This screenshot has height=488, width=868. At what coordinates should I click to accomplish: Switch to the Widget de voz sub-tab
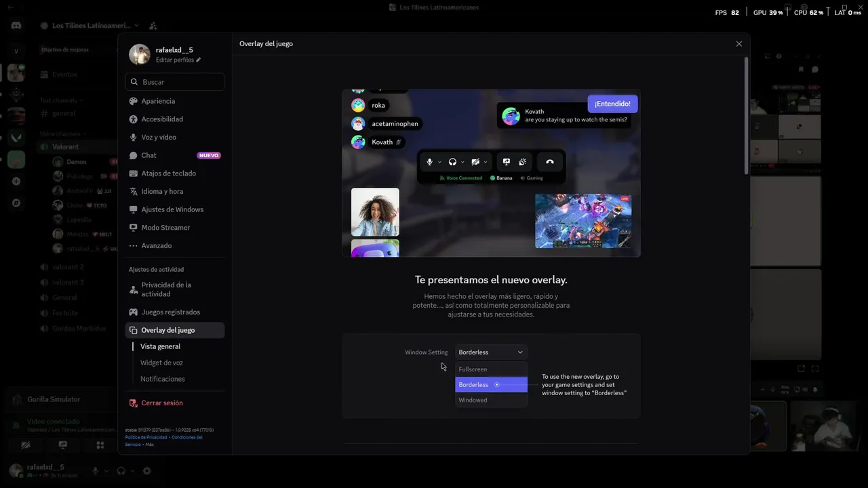tap(161, 363)
